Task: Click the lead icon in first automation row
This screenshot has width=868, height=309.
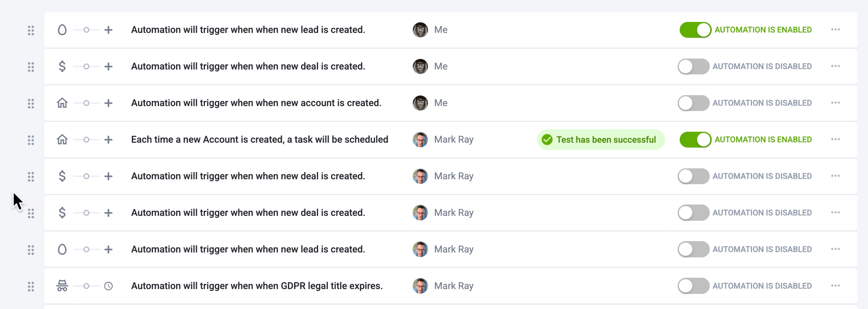Action: [62, 30]
